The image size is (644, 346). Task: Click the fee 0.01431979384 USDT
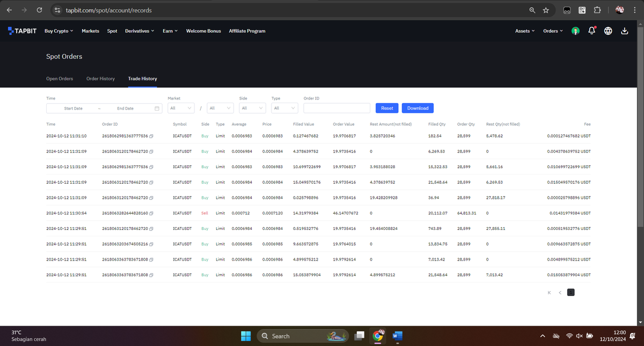click(570, 213)
